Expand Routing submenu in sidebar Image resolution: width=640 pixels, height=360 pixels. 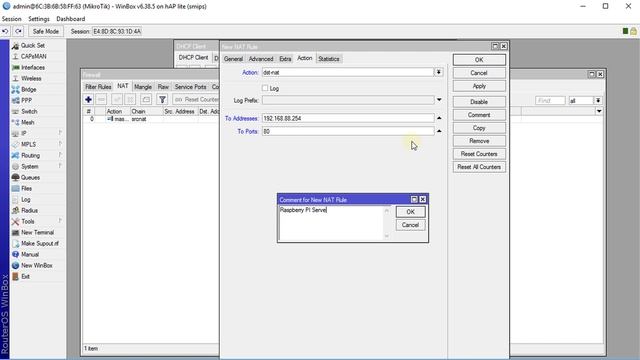[37, 156]
